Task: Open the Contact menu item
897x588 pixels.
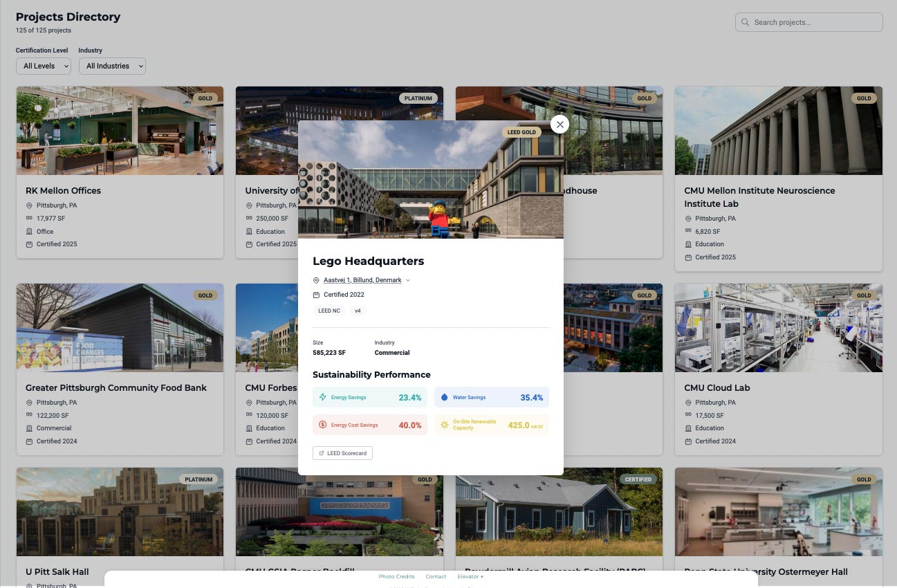Action: pyautogui.click(x=436, y=576)
